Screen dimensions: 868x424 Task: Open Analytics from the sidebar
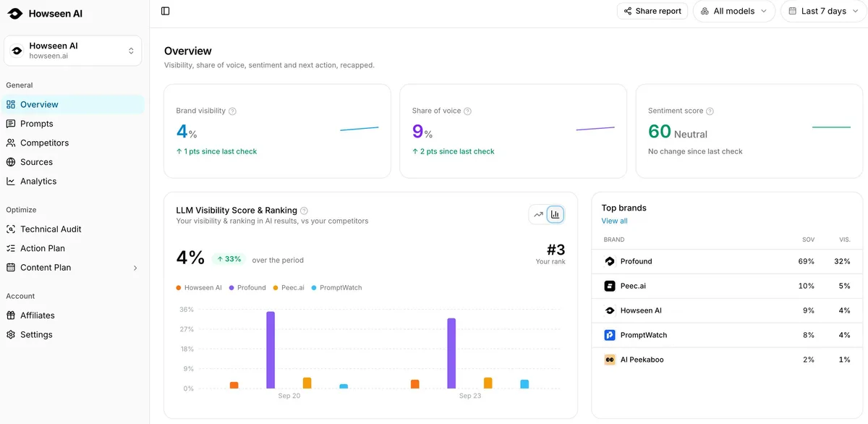pos(72,181)
